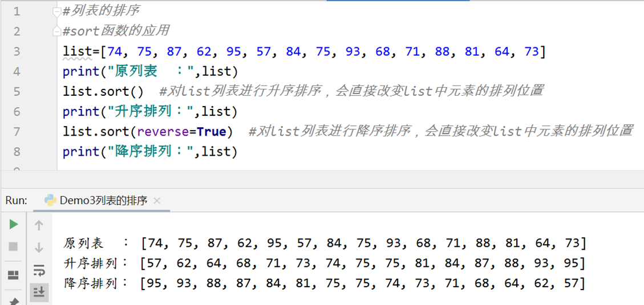Click line number 3 in gutter
The image size is (644, 305).
[x=17, y=51]
